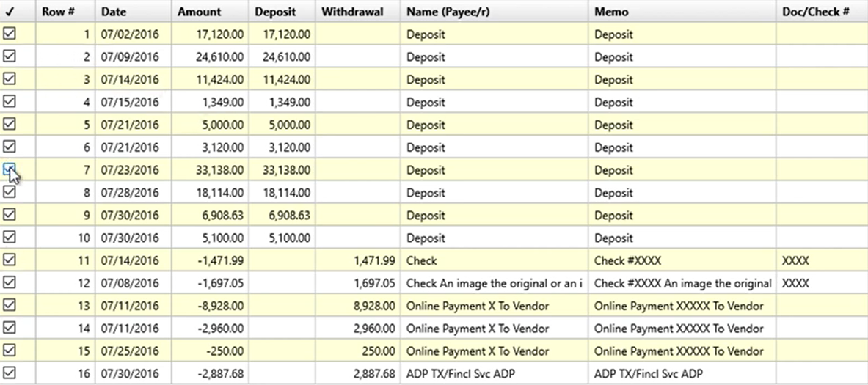Toggle the row 3 checkbox

10,79
